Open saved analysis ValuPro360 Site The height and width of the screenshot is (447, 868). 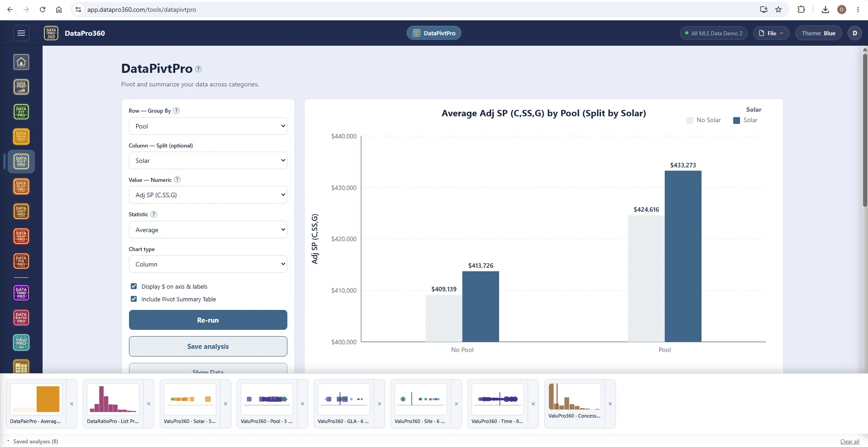(x=421, y=404)
